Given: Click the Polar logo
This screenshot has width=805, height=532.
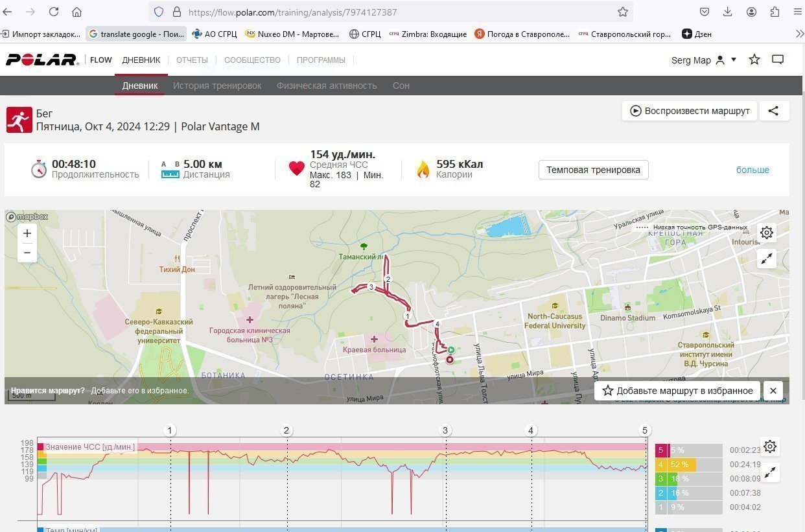Looking at the screenshot, I should click(x=42, y=60).
